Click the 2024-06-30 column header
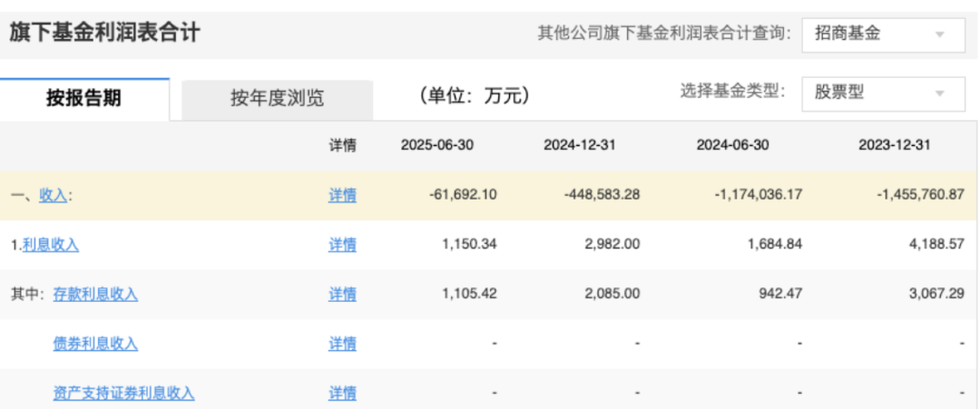 point(732,145)
